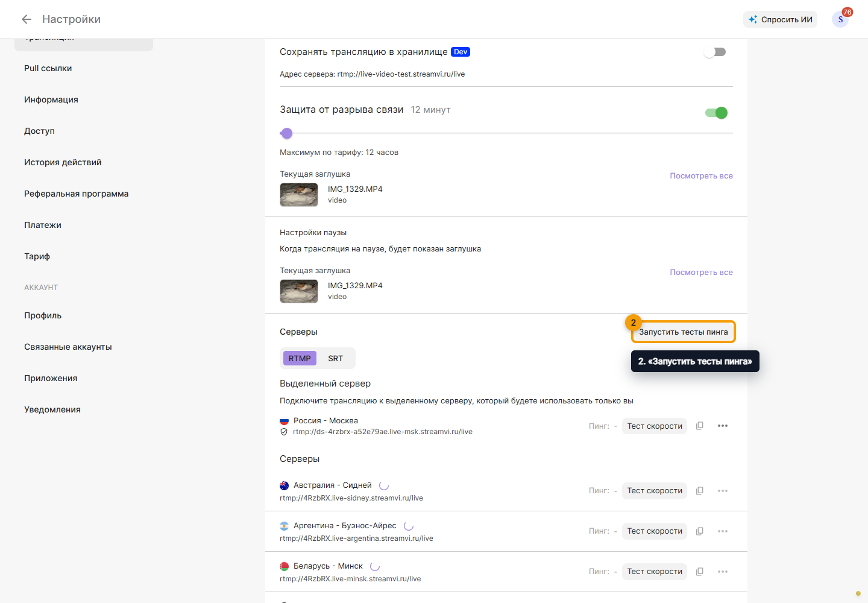The height and width of the screenshot is (603, 868).
Task: Copy the Аргентина - Буэнос-Айрес server address
Action: (x=700, y=531)
